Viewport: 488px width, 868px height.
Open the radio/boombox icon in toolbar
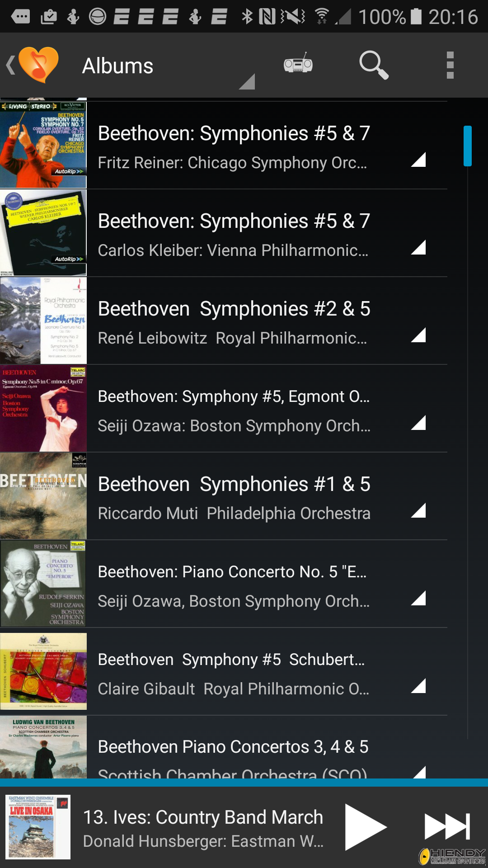[298, 64]
